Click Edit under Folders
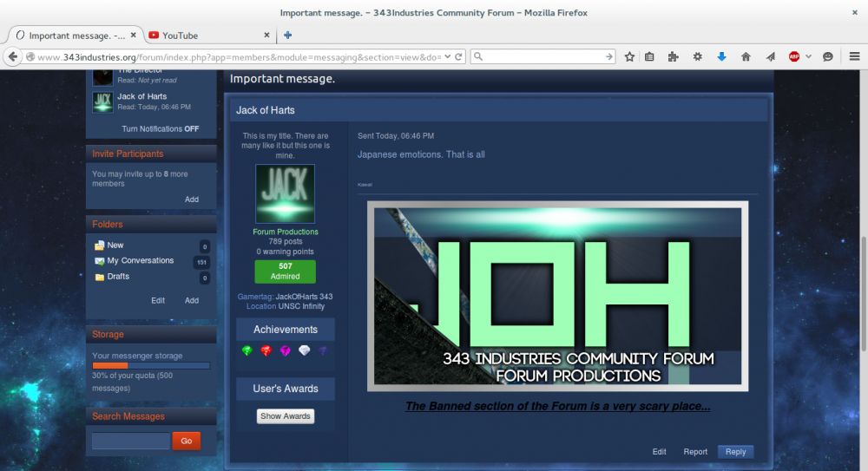Screen dimensions: 868x471 [158, 300]
